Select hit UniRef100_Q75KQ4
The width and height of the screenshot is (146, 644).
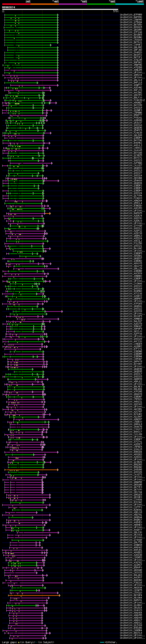coord(131,22)
